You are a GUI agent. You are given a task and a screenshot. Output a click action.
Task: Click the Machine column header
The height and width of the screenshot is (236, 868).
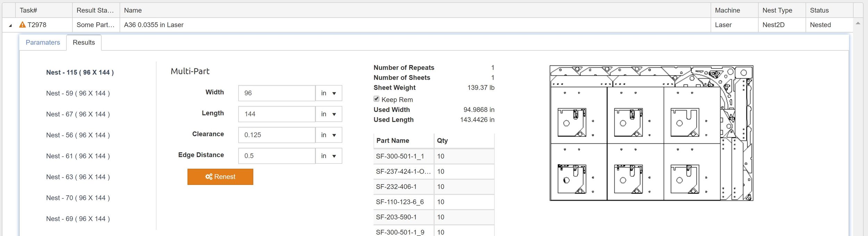(x=734, y=10)
